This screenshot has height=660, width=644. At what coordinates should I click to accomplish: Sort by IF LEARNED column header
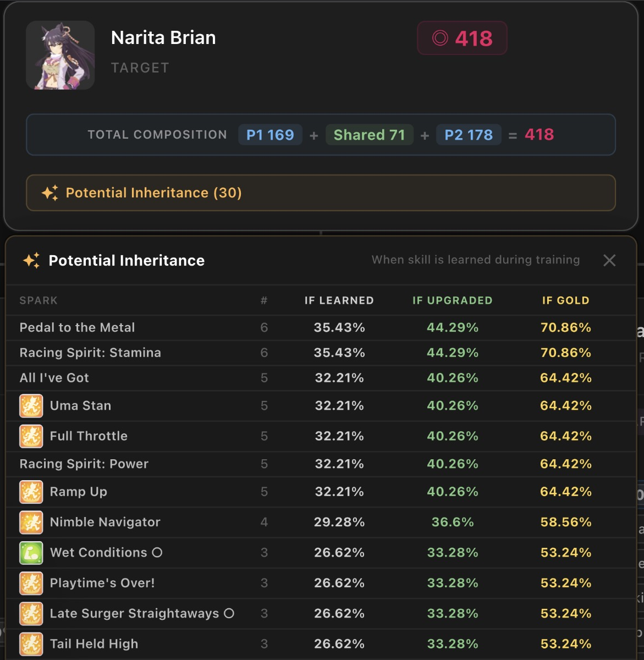pos(339,300)
